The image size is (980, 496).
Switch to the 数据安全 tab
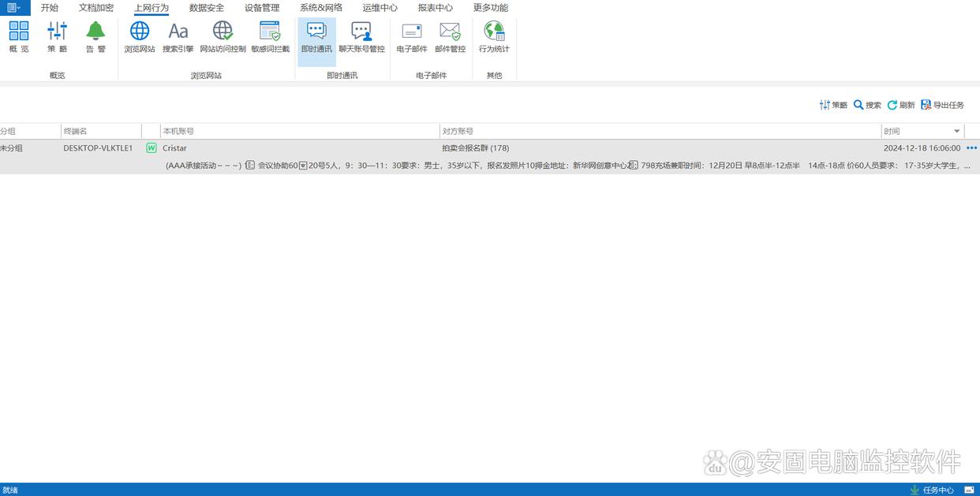(x=207, y=8)
